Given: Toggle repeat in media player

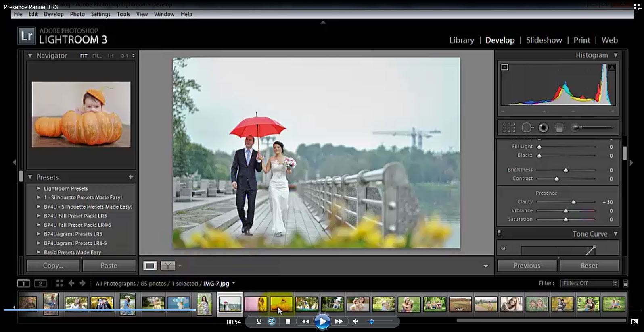Looking at the screenshot, I should (272, 321).
